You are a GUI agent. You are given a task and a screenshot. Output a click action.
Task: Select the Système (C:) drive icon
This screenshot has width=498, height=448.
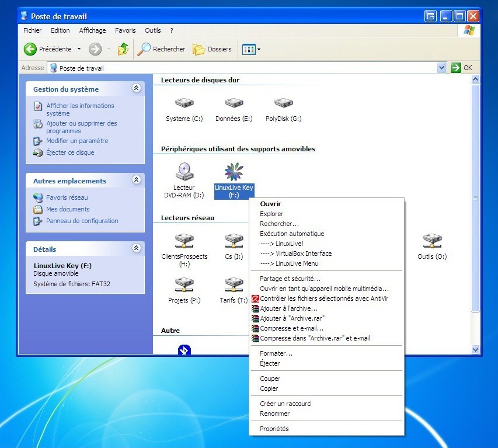click(183, 102)
